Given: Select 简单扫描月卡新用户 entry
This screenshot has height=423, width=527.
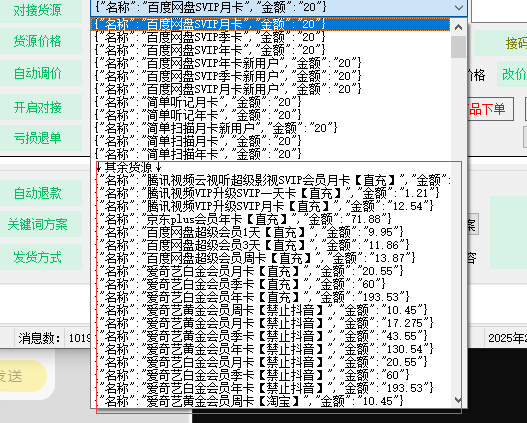Looking at the screenshot, I should [271, 128].
